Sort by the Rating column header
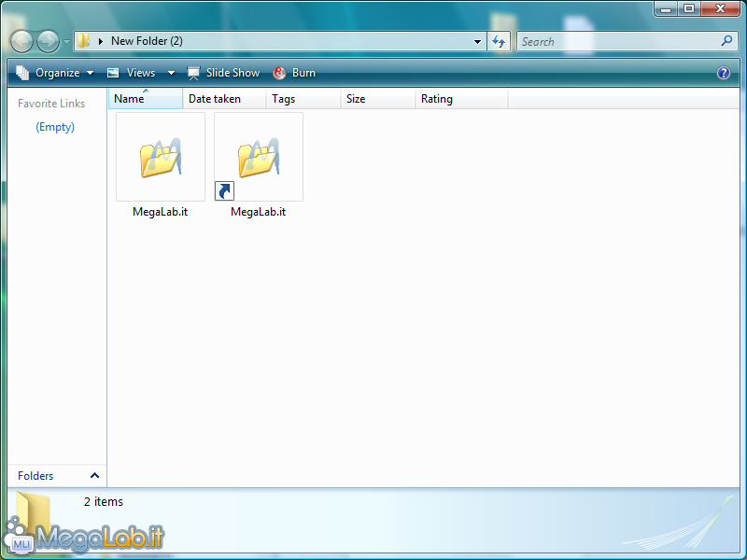The width and height of the screenshot is (747, 560). (461, 99)
